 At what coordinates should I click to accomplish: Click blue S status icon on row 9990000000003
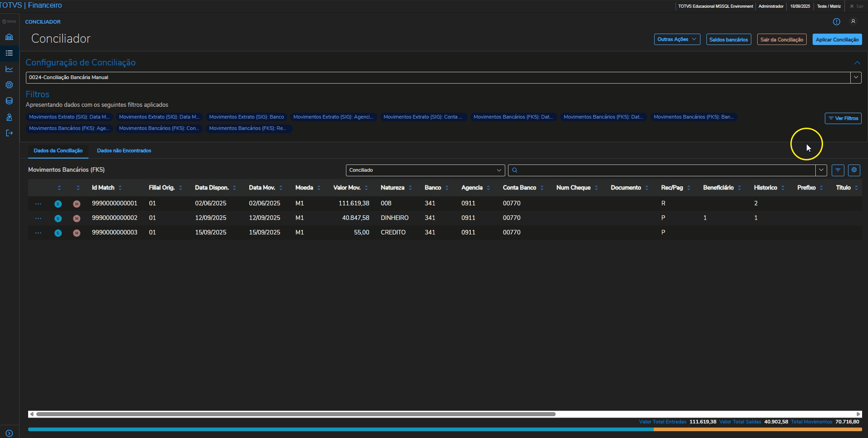(x=58, y=233)
